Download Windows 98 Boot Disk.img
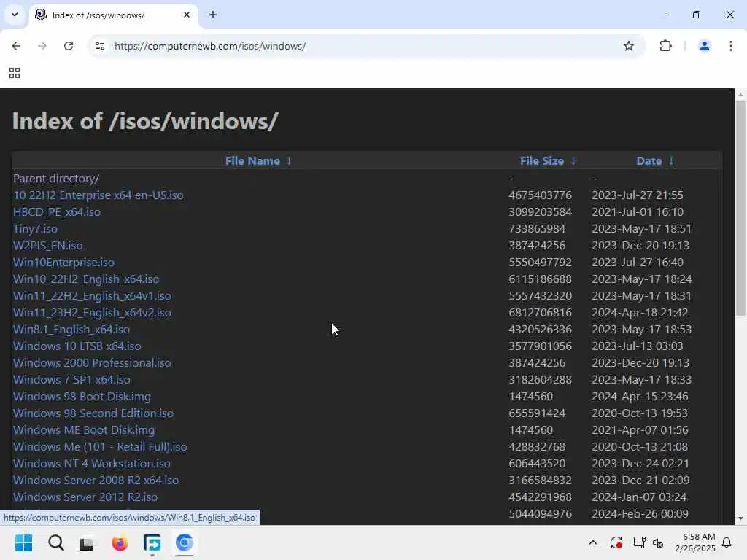 point(82,396)
